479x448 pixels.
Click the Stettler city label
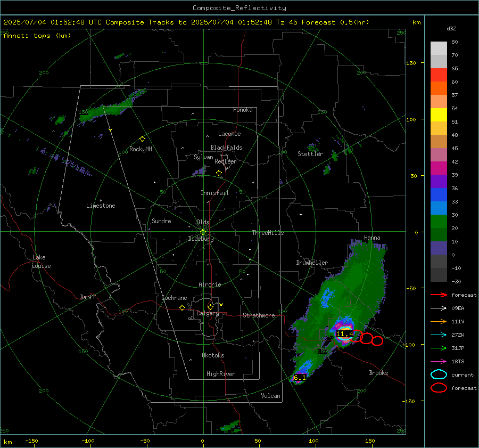(310, 154)
